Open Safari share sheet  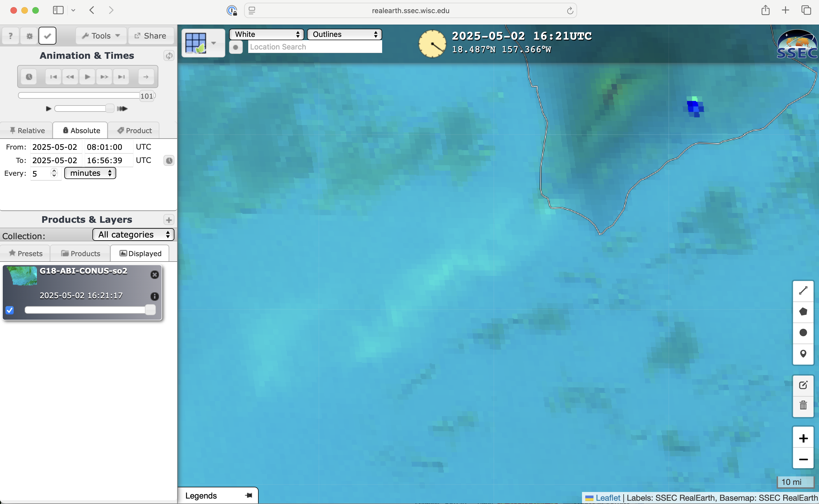pyautogui.click(x=765, y=10)
